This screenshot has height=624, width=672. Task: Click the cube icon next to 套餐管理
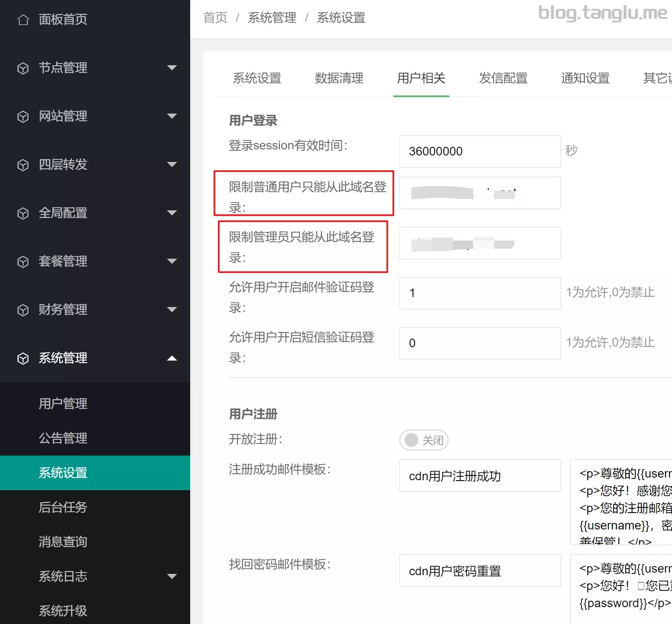tap(23, 262)
